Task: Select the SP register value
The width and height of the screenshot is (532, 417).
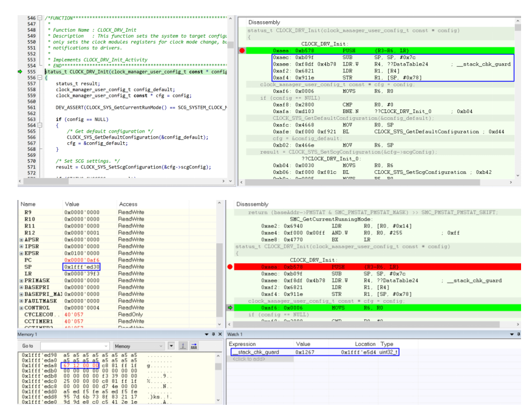Action: pos(81,266)
